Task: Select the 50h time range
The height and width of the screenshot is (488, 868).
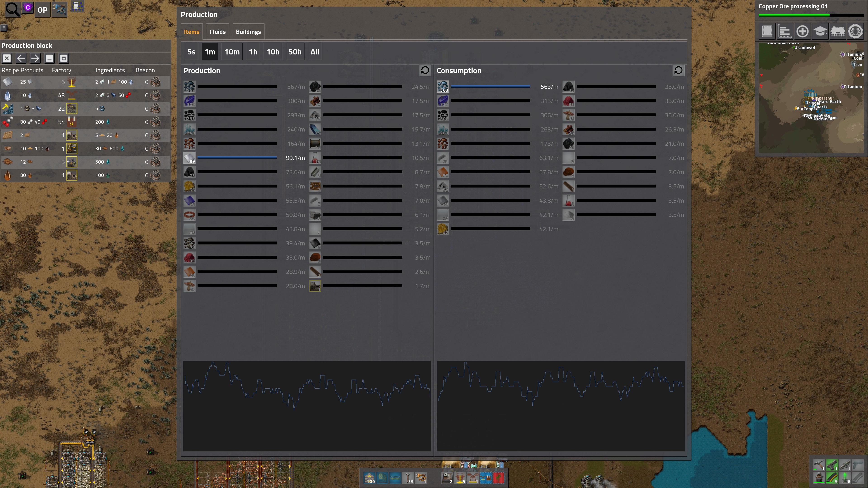Action: (x=295, y=52)
